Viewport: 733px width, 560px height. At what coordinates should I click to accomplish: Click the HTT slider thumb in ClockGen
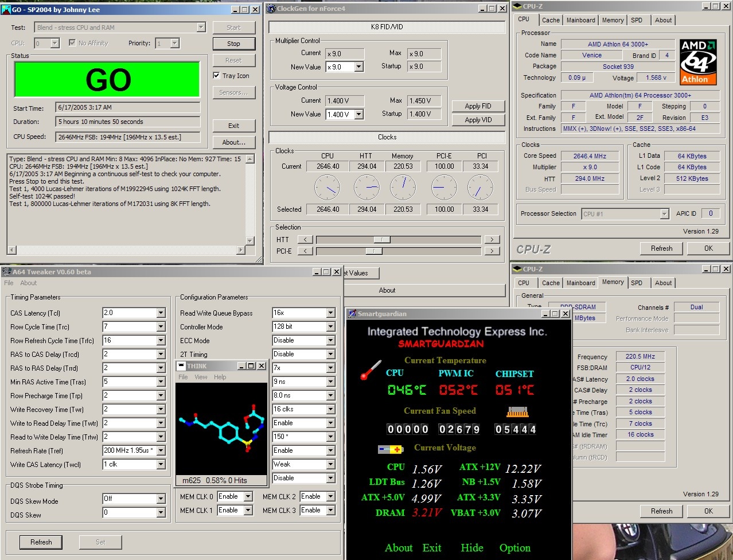pyautogui.click(x=382, y=239)
